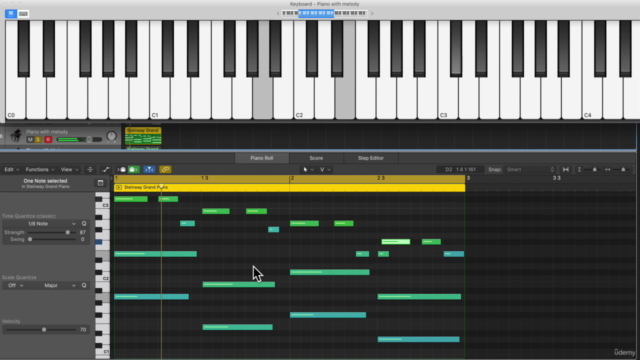Click ruler position 2 3
The image size is (640, 360).
pos(380,178)
